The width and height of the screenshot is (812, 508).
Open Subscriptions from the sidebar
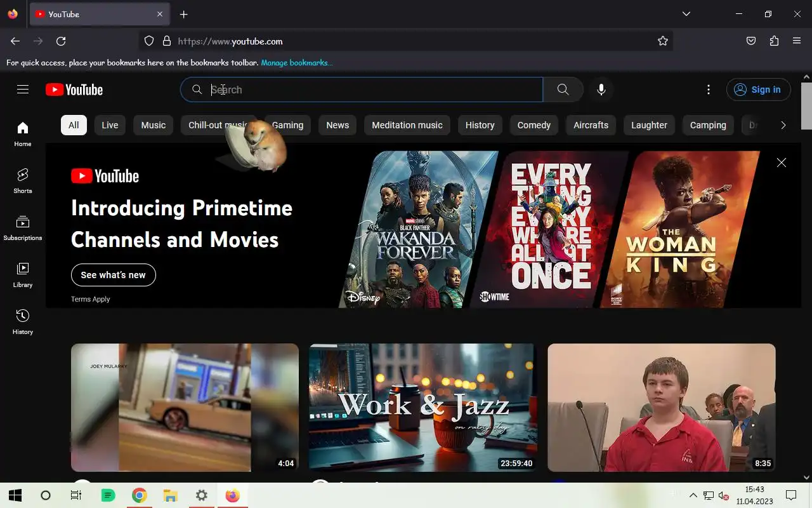23,228
